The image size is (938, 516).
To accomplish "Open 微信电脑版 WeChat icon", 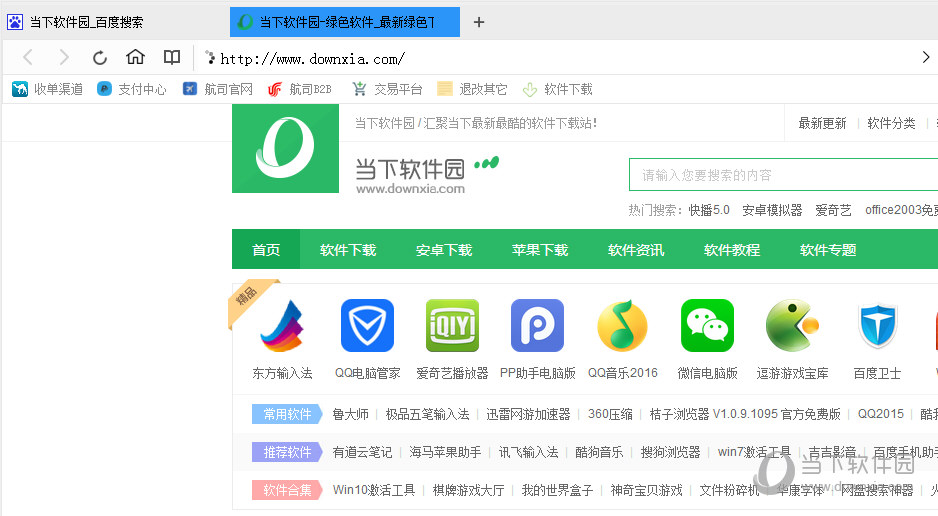I will tap(707, 326).
